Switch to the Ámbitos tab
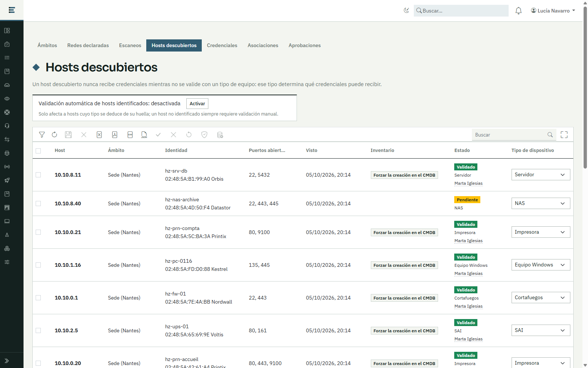This screenshot has width=588, height=368. [x=47, y=45]
